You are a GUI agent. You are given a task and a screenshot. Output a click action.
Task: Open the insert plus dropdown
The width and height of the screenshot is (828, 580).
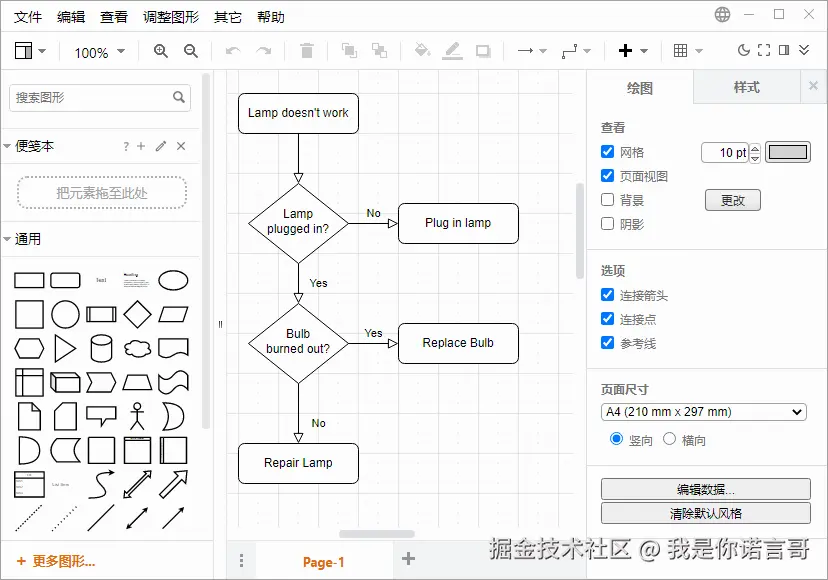point(633,51)
